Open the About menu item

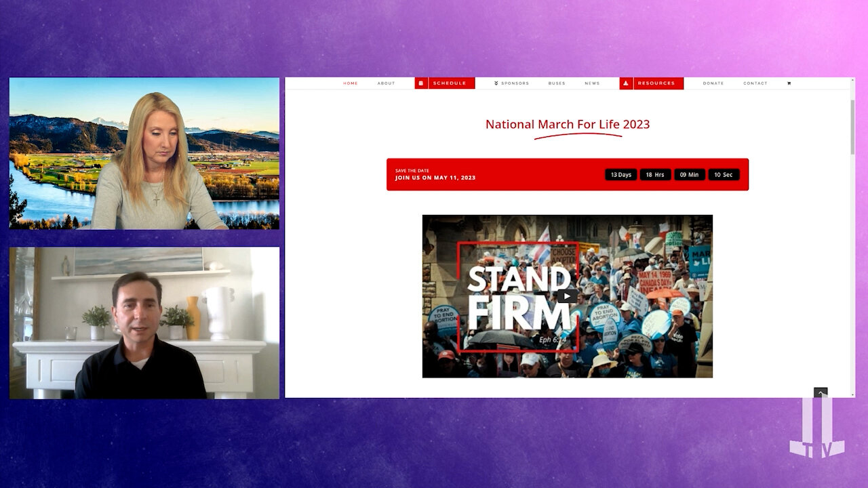(387, 83)
